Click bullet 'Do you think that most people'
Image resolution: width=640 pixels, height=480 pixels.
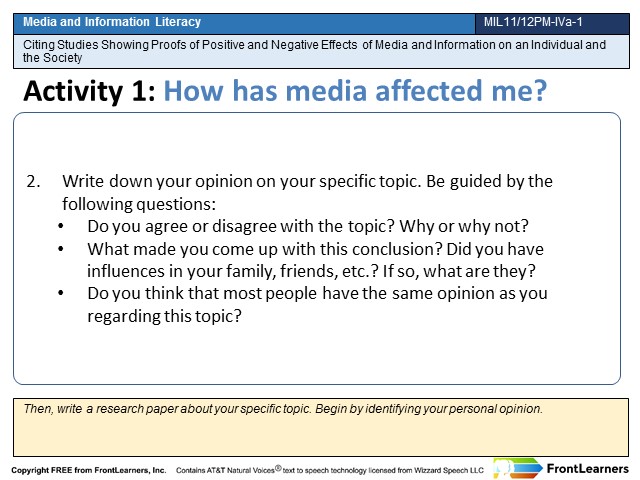point(202,293)
